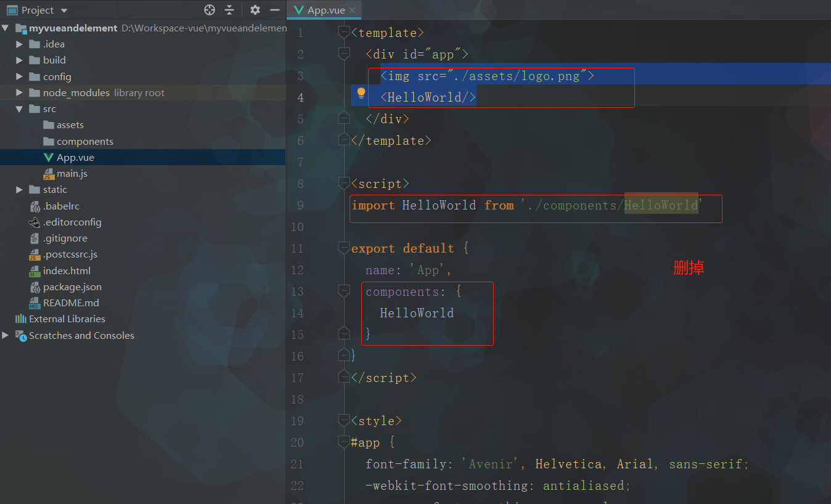Click the file icon next to .babelrc
The width and height of the screenshot is (831, 504).
pyautogui.click(x=35, y=206)
